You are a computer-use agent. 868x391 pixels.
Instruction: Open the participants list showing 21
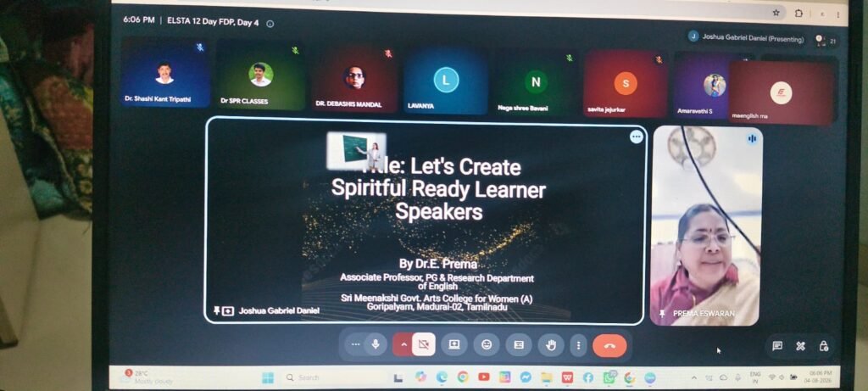(x=826, y=41)
